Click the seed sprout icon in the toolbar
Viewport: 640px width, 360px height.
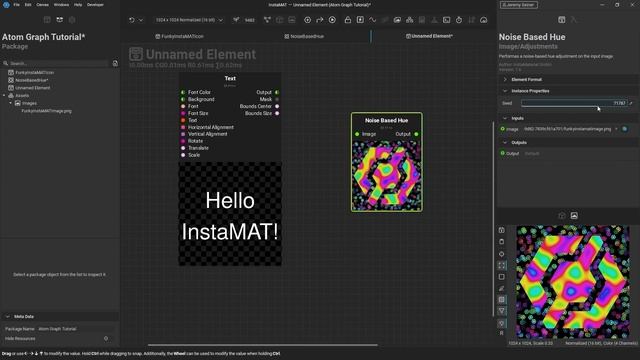coord(236,20)
